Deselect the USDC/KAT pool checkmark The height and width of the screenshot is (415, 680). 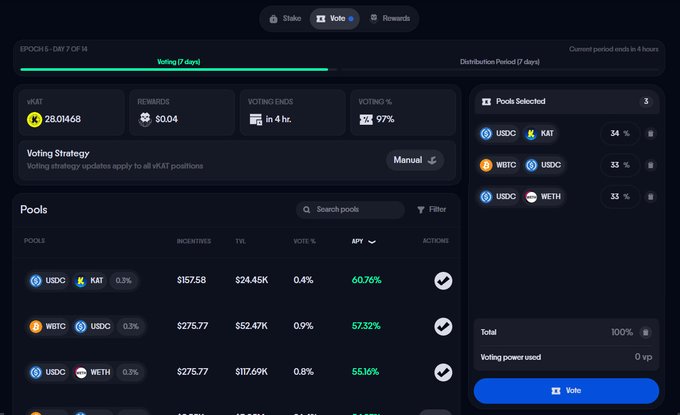pyautogui.click(x=443, y=281)
